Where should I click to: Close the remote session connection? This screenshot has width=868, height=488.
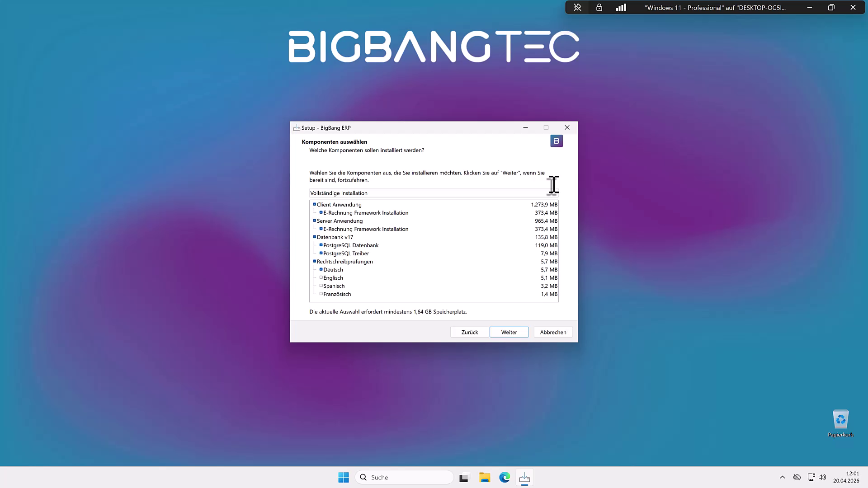pos(853,7)
